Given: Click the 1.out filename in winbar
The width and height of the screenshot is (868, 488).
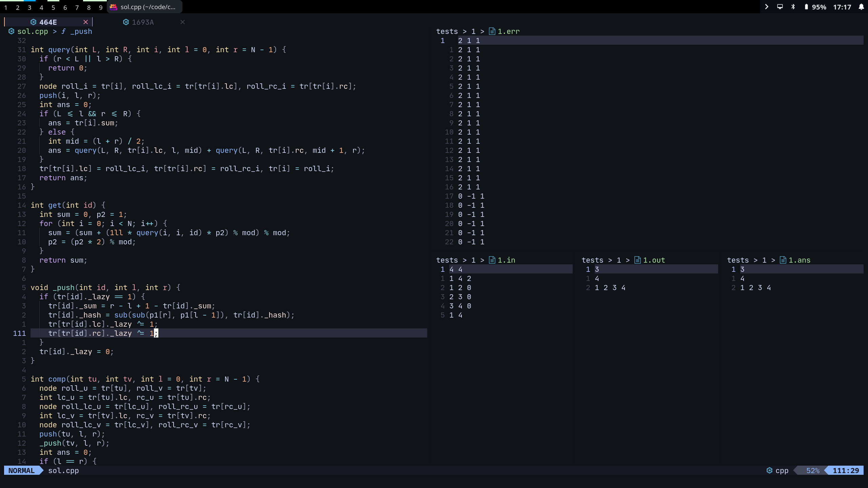Looking at the screenshot, I should point(654,260).
